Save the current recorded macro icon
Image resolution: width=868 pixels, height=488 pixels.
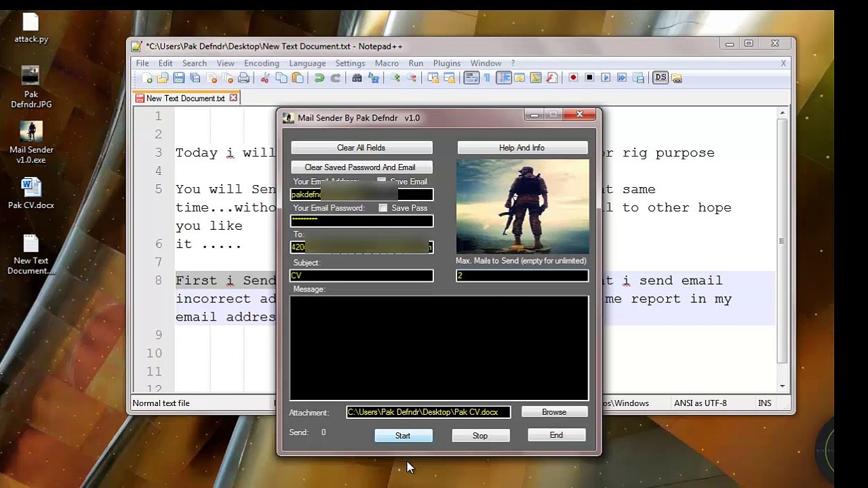point(638,78)
